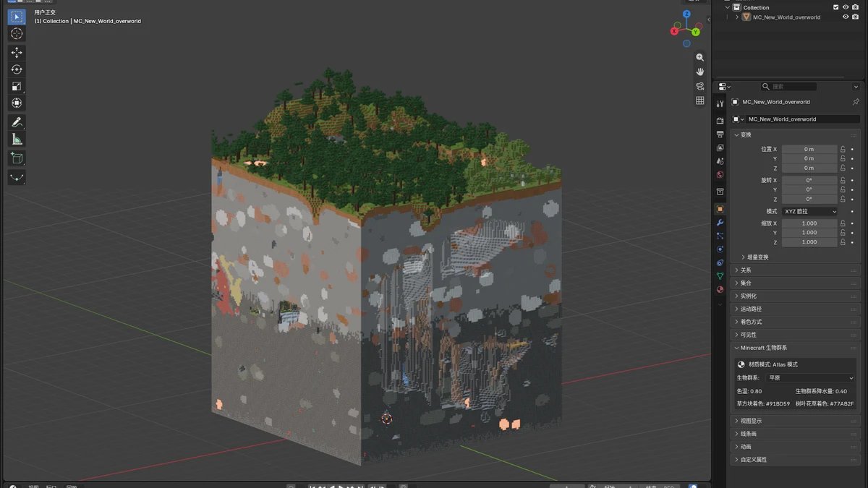
Task: Toggle the Collection exclude checkbox
Action: 835,7
